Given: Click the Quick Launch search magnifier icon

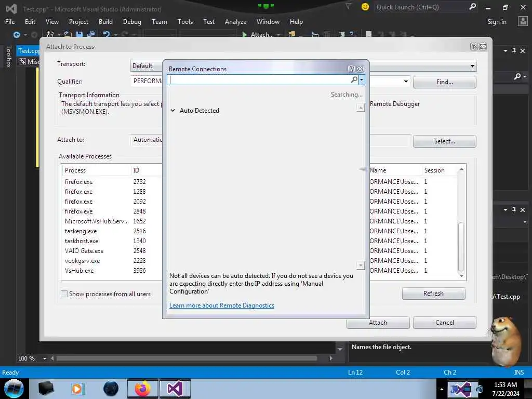Looking at the screenshot, I should tap(472, 6).
